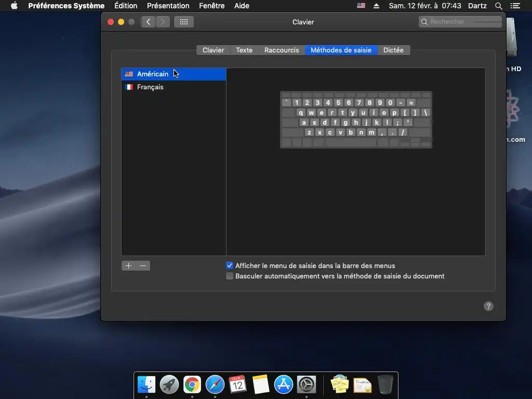Minimize the Clavier window
The image size is (532, 399).
coord(121,22)
